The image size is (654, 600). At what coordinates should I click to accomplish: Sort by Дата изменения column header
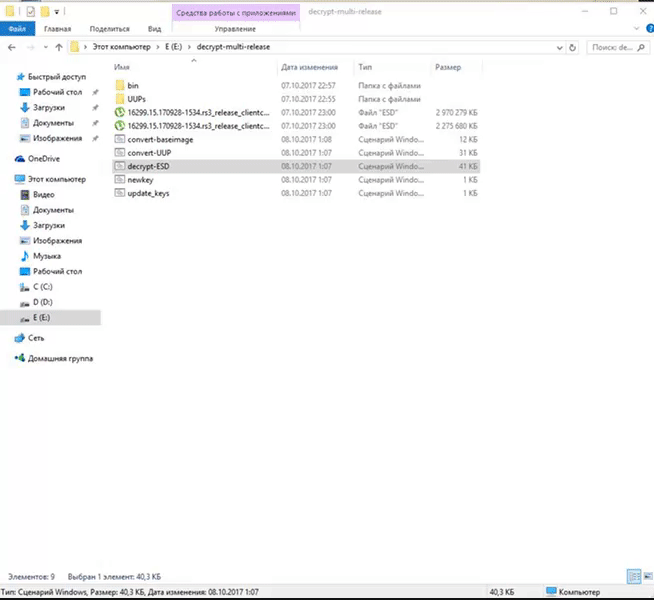coord(309,67)
